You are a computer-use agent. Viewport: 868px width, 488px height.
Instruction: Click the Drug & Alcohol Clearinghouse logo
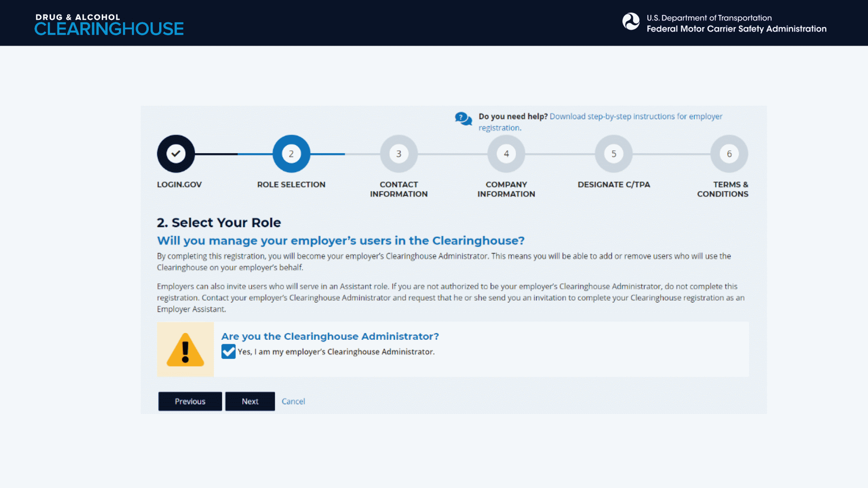[109, 24]
